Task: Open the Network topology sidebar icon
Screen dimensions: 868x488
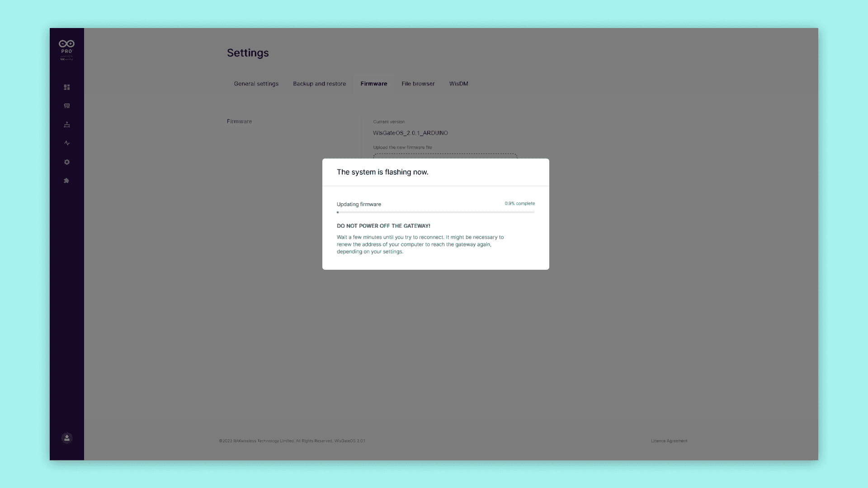Action: point(67,125)
